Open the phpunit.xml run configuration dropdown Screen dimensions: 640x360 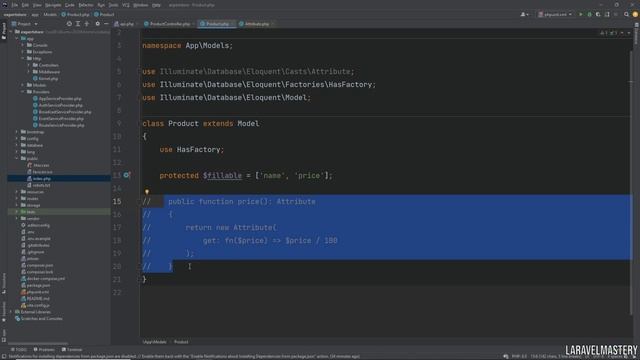[555, 14]
